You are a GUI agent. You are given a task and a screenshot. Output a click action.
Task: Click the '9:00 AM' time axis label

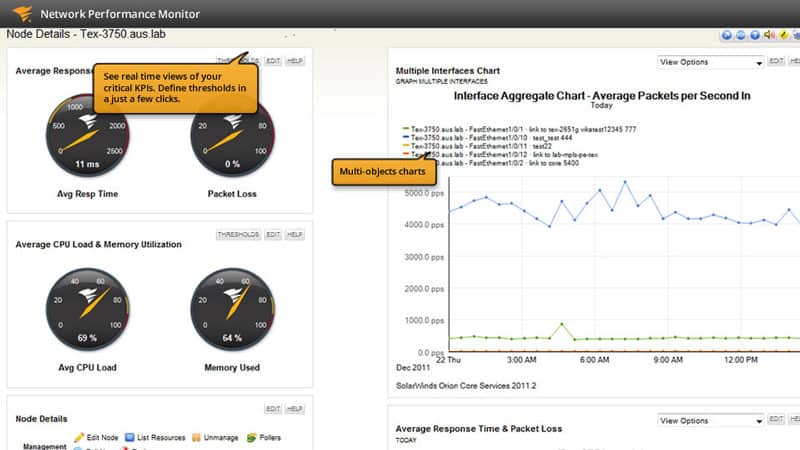(668, 360)
